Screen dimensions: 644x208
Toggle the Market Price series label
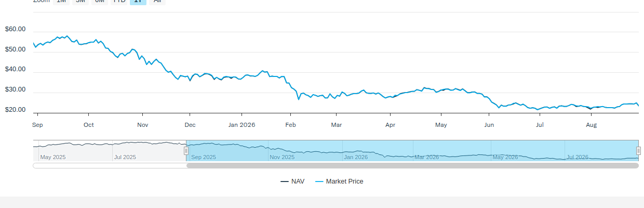(345, 181)
